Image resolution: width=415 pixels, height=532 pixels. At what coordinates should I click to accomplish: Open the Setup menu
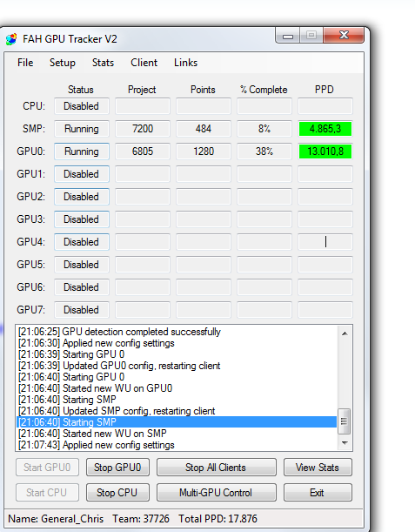63,63
